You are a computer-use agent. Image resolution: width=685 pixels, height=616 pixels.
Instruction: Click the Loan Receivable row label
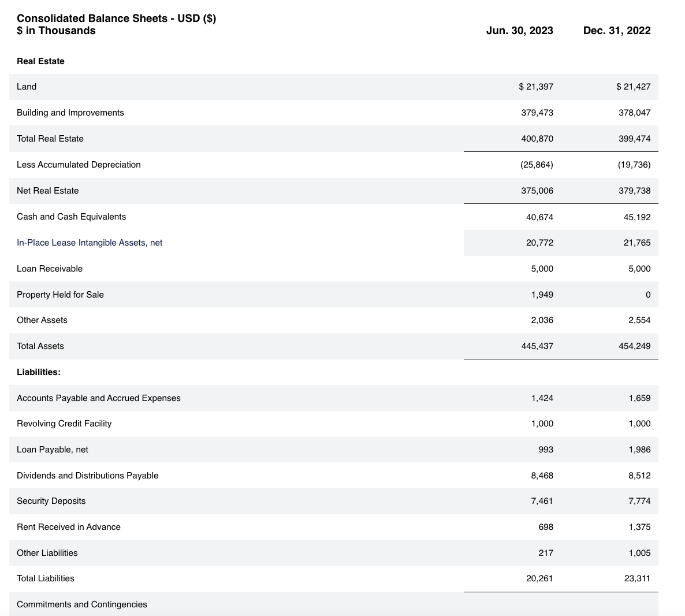[50, 269]
